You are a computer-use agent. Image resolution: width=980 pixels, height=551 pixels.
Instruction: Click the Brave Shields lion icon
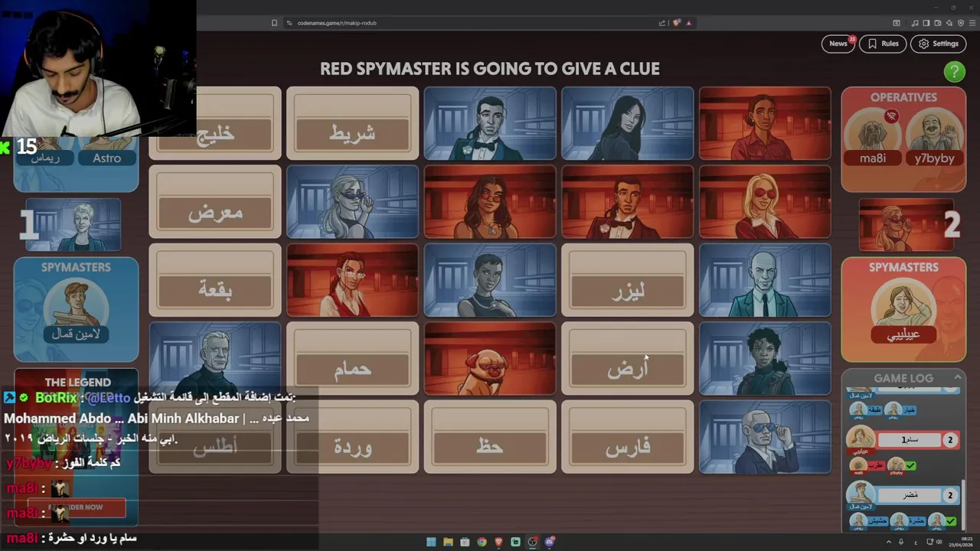pyautogui.click(x=676, y=23)
